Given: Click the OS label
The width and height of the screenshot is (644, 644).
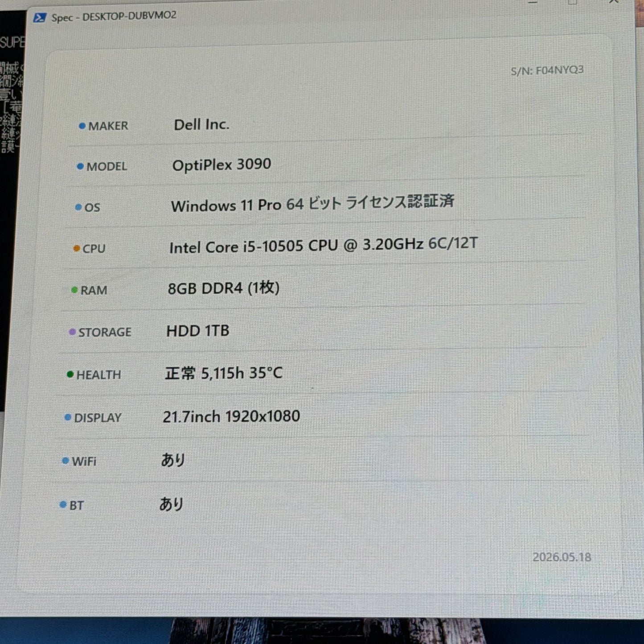Looking at the screenshot, I should (x=92, y=208).
